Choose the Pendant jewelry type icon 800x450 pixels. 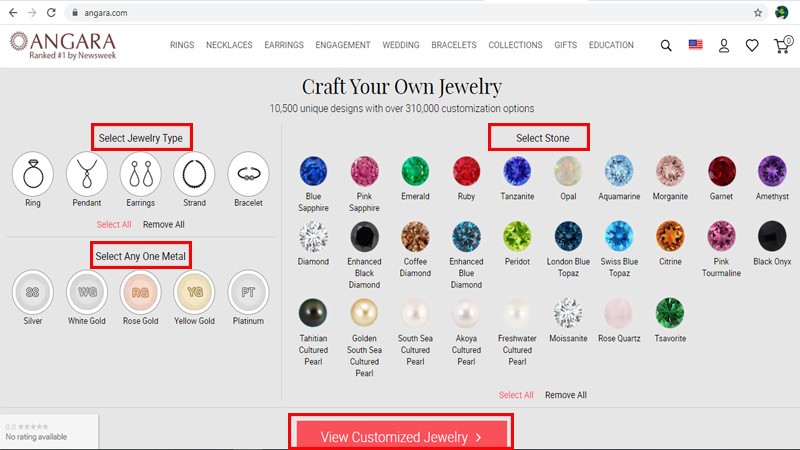[x=87, y=174]
